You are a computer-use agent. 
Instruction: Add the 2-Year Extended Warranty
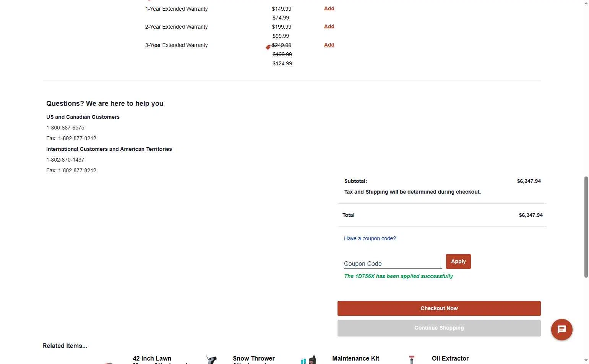329,26
